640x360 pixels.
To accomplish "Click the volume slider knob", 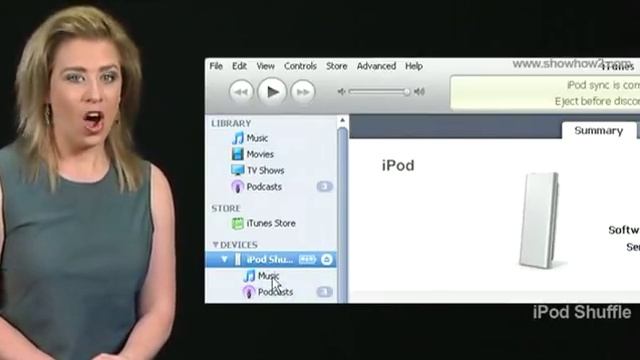I will (x=406, y=92).
